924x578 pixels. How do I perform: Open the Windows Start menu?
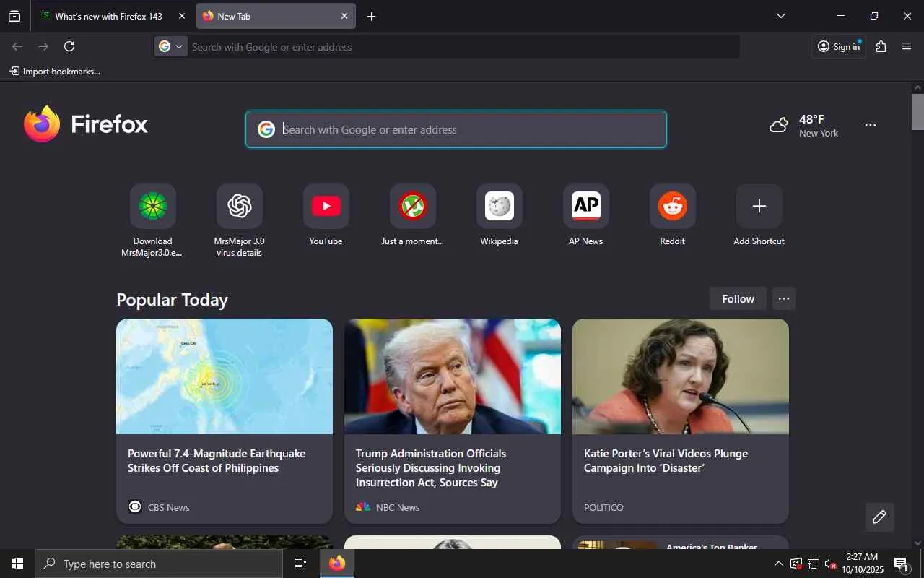click(17, 564)
